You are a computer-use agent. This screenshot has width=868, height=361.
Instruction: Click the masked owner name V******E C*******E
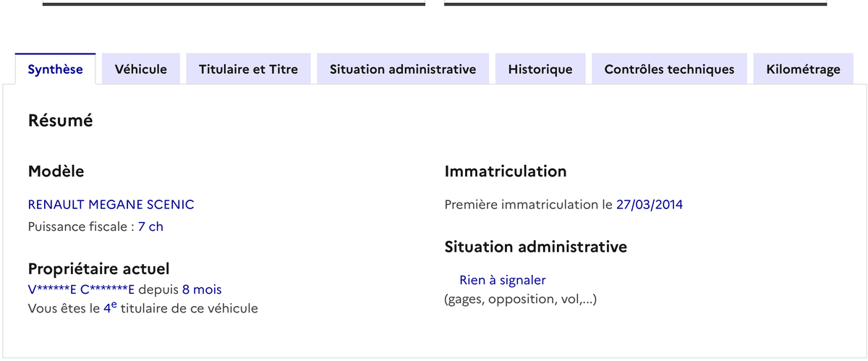(81, 290)
